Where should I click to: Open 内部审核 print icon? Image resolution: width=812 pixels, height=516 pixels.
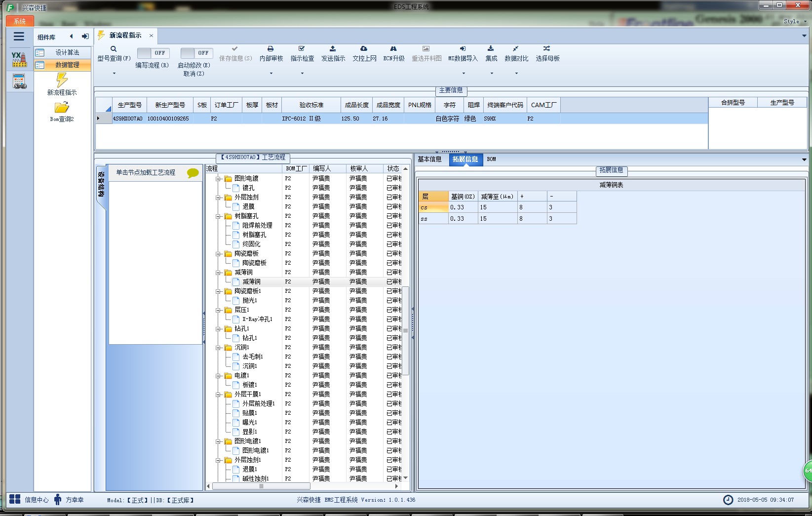coord(271,49)
